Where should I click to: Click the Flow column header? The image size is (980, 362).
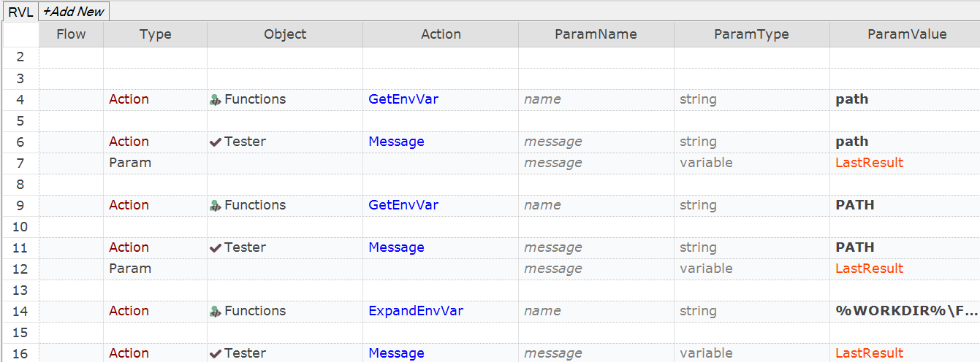click(71, 34)
